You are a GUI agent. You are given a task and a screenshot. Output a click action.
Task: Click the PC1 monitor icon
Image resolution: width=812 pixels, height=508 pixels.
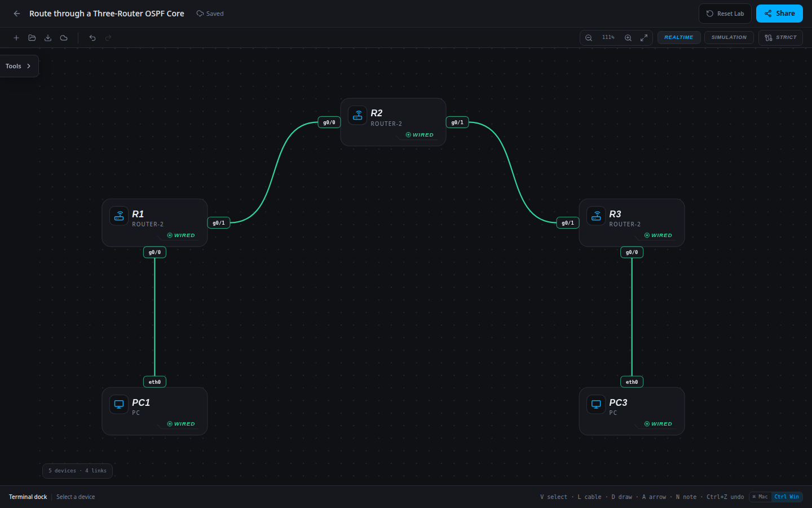119,404
